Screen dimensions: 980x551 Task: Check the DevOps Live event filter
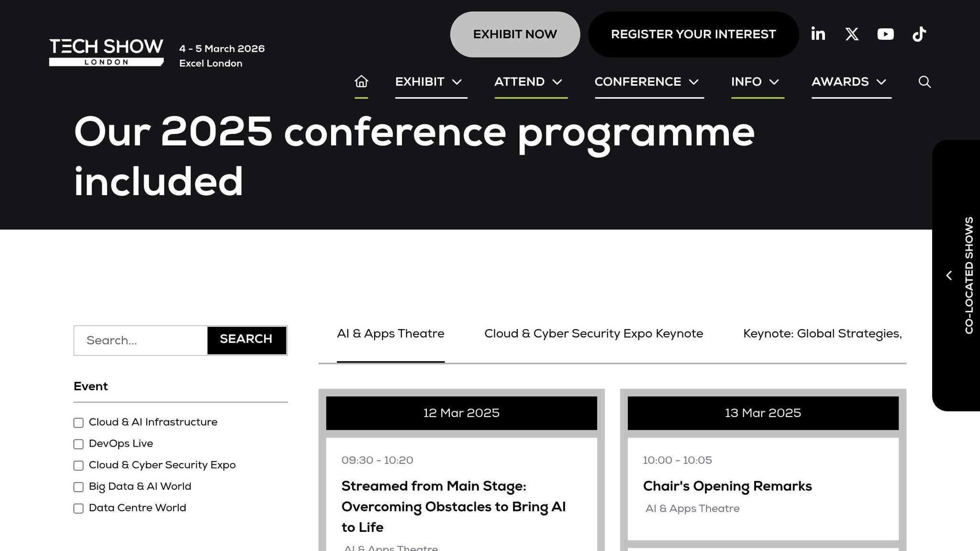78,444
